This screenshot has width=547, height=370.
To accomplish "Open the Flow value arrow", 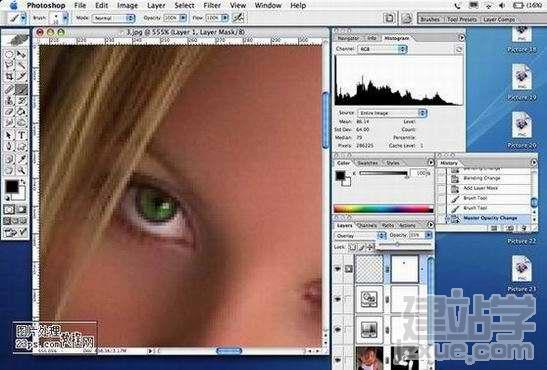I will 225,18.
